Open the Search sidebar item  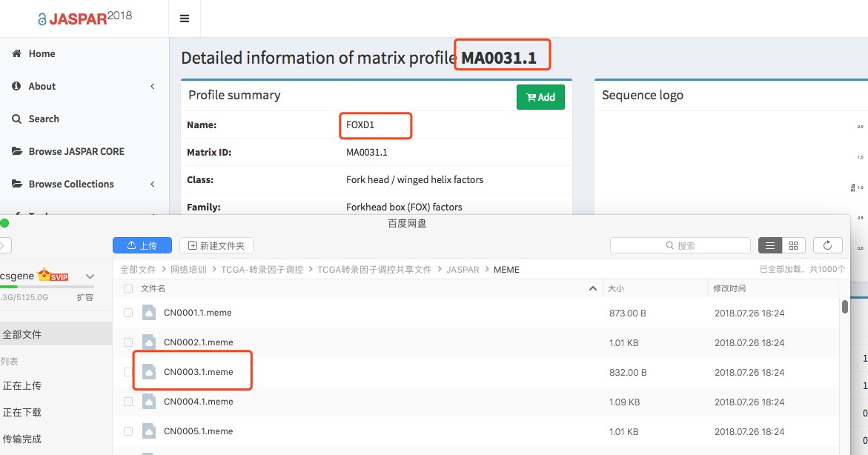tap(44, 119)
